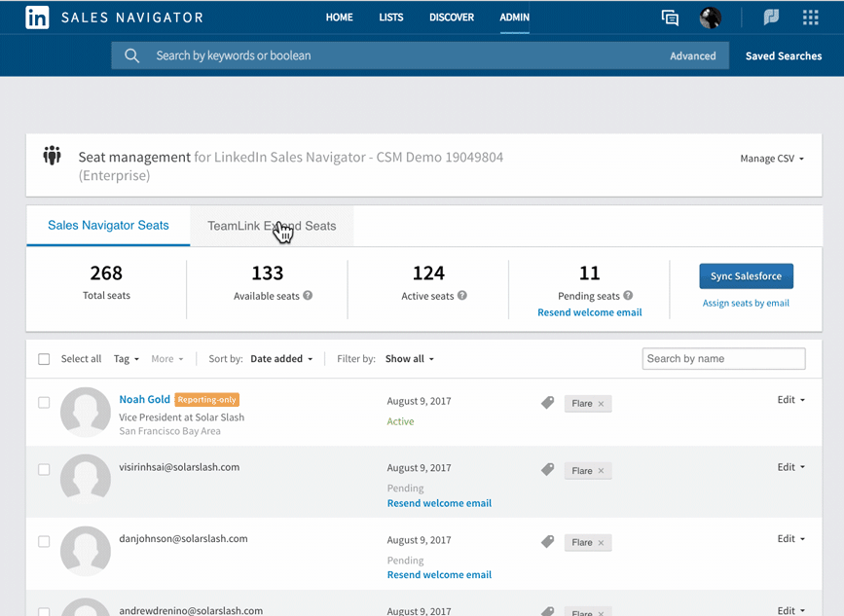This screenshot has height=616, width=844.
Task: Click your profile photo avatar
Action: tap(710, 17)
